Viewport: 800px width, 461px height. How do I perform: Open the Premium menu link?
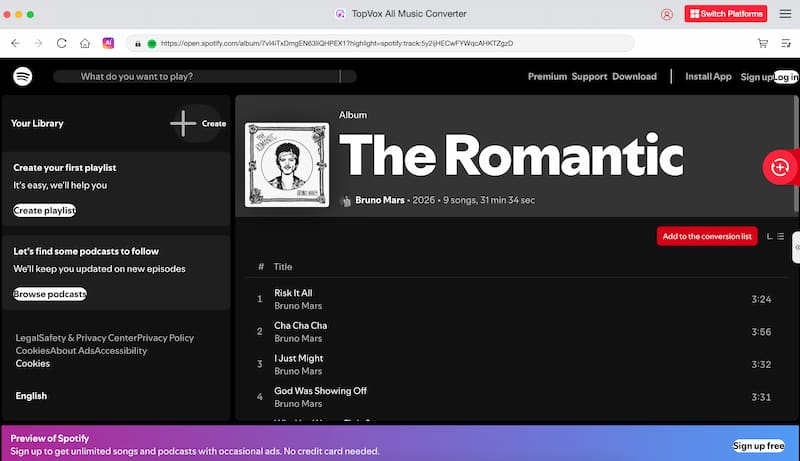(547, 76)
